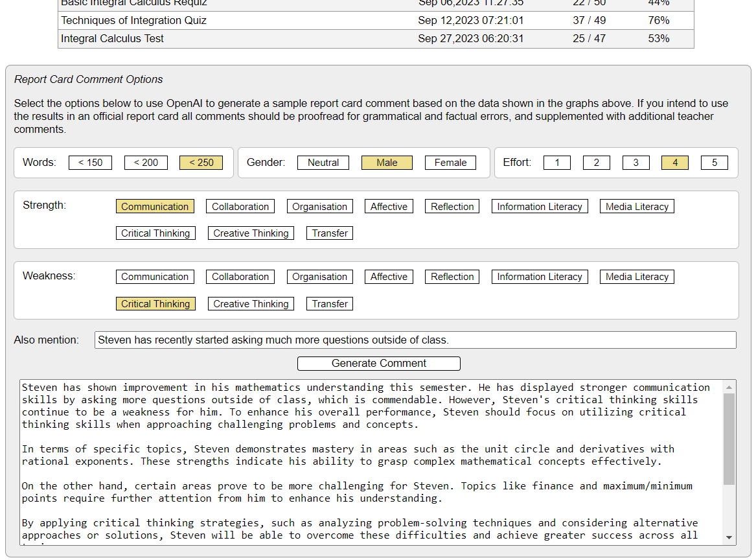The image size is (756, 560).
Task: Click the 76% score cell
Action: pyautogui.click(x=659, y=20)
